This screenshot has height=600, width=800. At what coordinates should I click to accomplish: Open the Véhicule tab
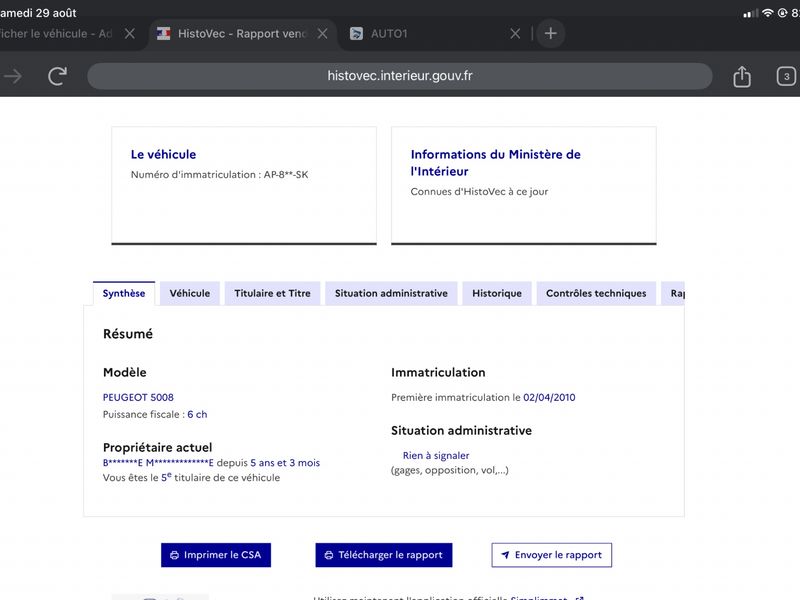coord(190,293)
